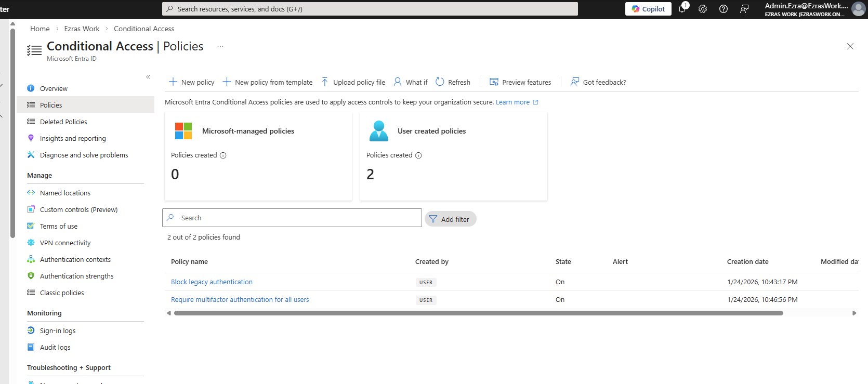The image size is (868, 384).
Task: Select the creation date 1/24/2026, 10:43:17 PM
Action: 762,282
